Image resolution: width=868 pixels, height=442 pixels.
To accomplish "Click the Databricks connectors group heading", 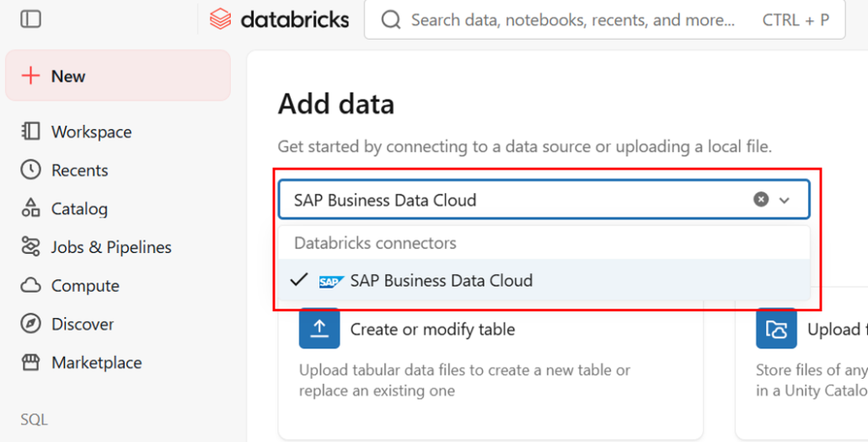I will coord(375,243).
